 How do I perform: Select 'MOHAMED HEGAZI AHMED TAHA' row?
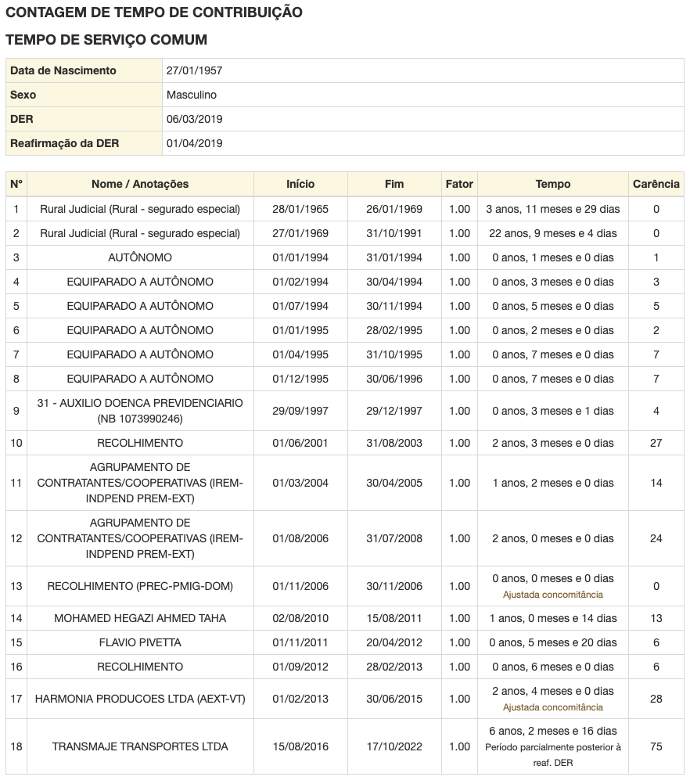(x=140, y=618)
